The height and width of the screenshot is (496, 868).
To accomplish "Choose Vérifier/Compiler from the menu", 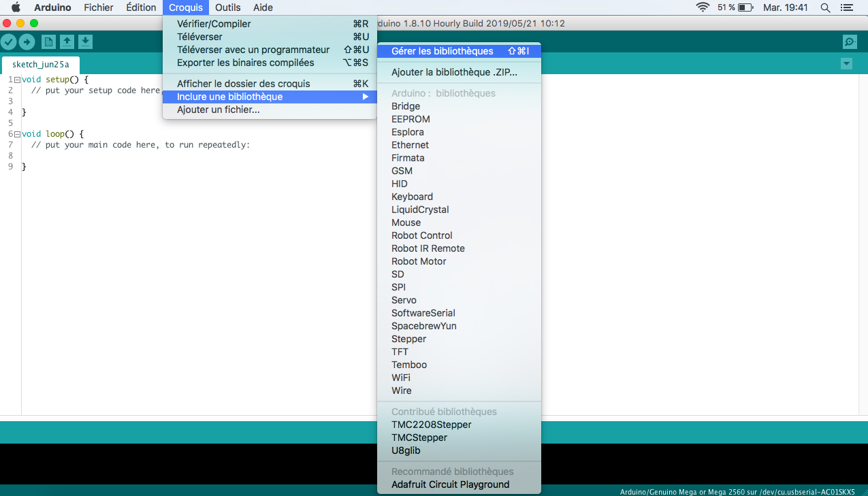I will [270, 24].
